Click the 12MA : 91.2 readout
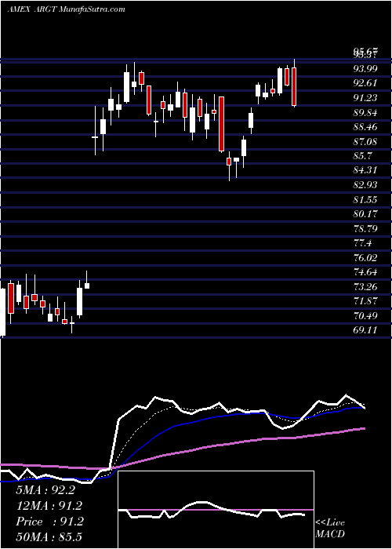Screen dimensions: 392x549 coord(49,506)
